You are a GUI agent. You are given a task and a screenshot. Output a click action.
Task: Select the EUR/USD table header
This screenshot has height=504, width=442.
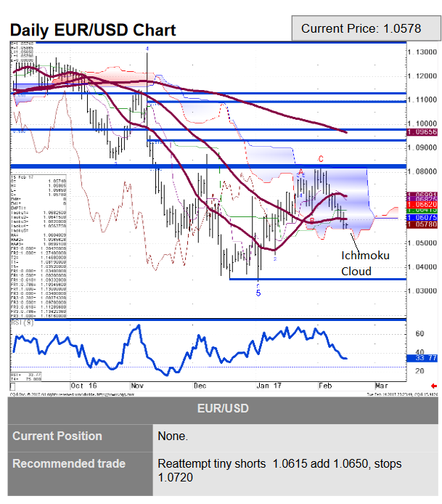pyautogui.click(x=221, y=409)
